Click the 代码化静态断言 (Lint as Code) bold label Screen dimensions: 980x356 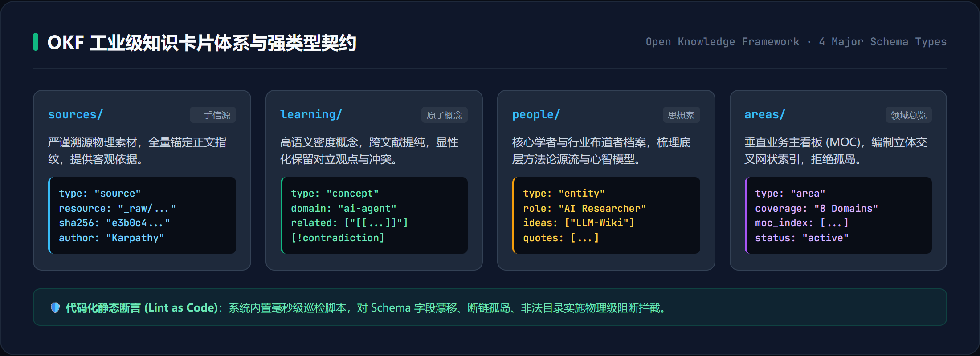pos(142,307)
